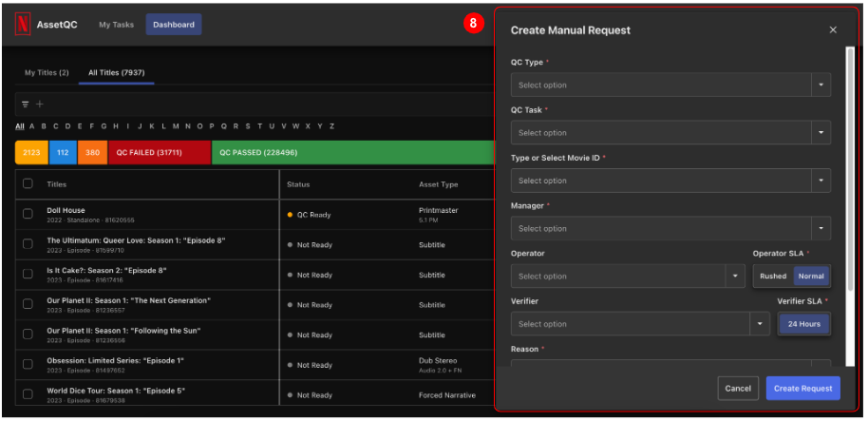The width and height of the screenshot is (868, 421).
Task: Select the yellow 2123 status segment
Action: click(x=31, y=152)
